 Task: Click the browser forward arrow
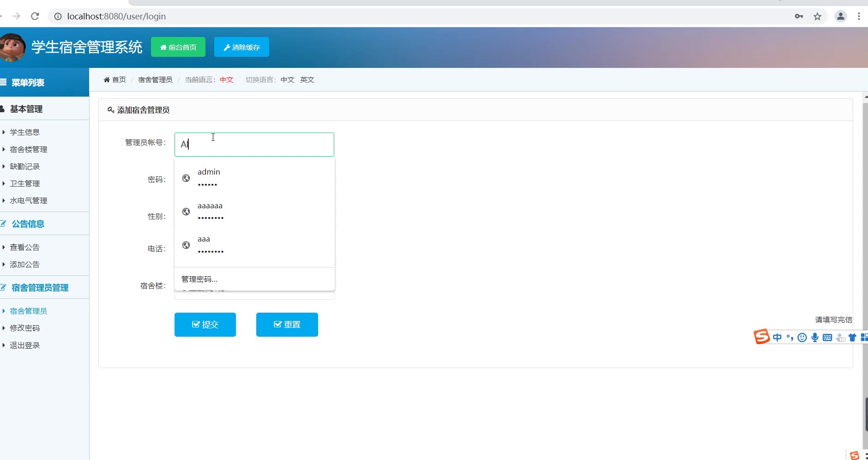(17, 16)
